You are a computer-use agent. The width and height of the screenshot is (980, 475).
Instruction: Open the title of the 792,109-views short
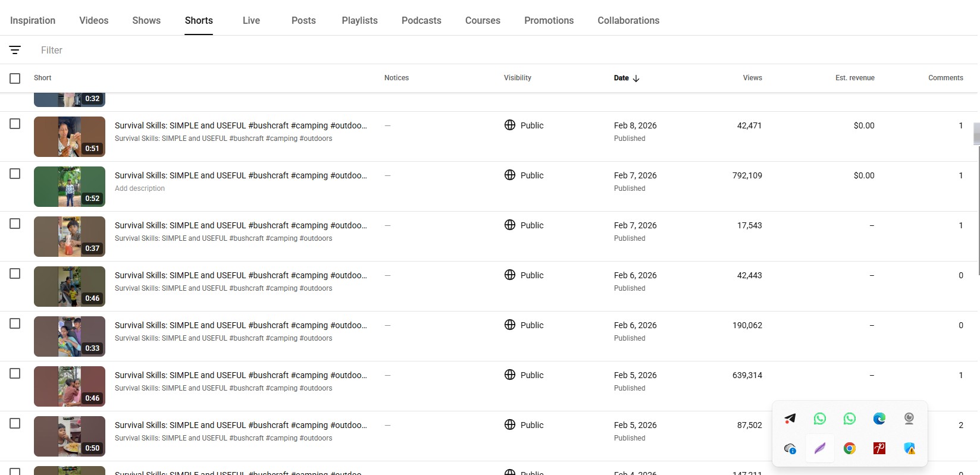click(x=241, y=175)
